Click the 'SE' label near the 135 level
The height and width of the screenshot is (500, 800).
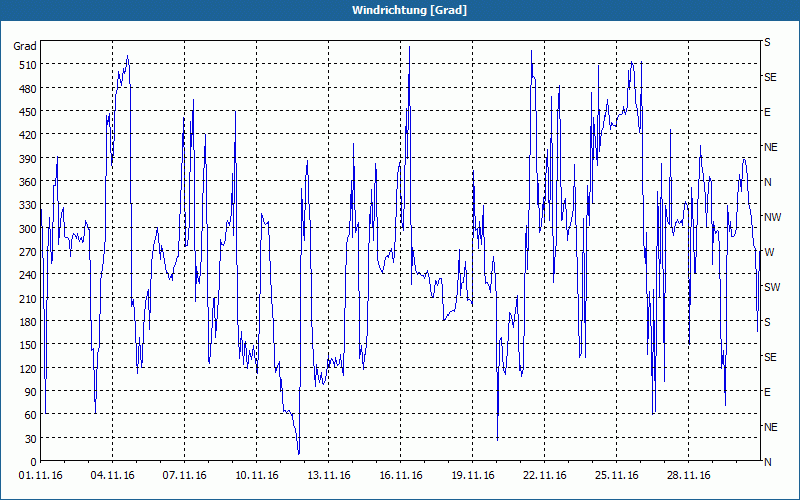click(770, 357)
